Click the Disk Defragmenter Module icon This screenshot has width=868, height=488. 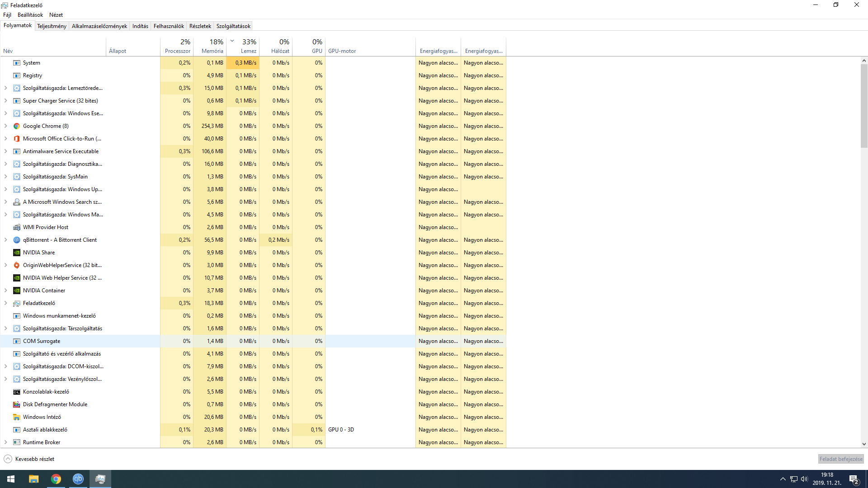(17, 404)
